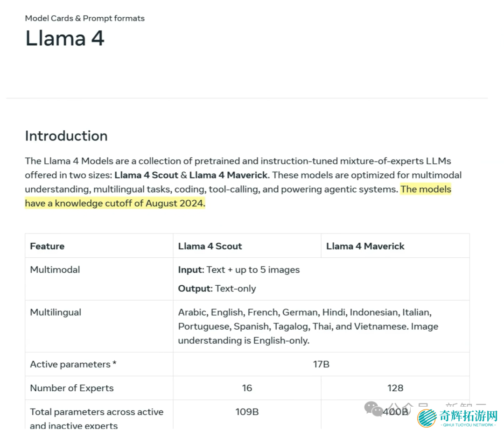Viewport: 504px width, 430px height.
Task: Click the Number of Experts row label
Action: (x=72, y=388)
